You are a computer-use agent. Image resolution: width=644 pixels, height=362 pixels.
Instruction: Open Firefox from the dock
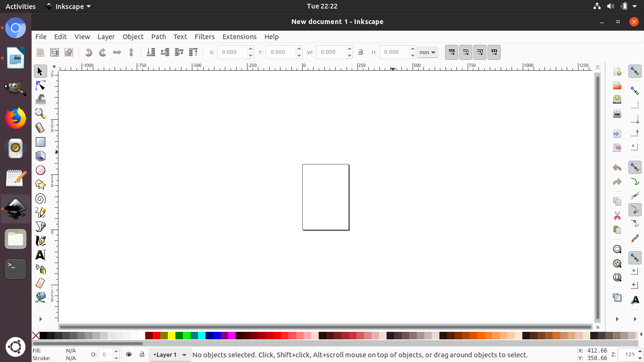pyautogui.click(x=16, y=118)
